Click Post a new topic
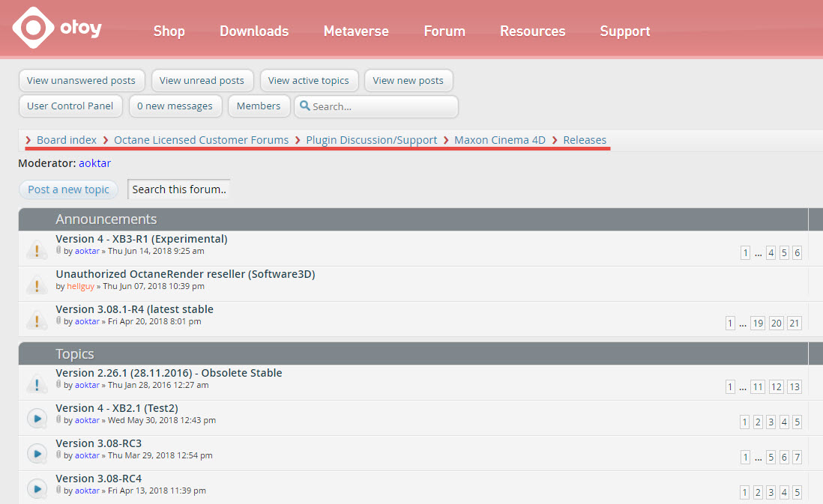 (x=69, y=189)
